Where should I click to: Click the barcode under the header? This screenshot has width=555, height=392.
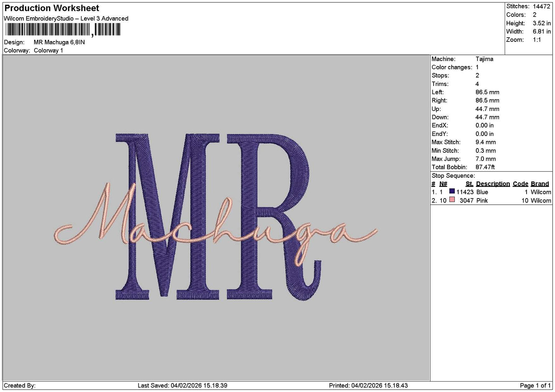[63, 30]
